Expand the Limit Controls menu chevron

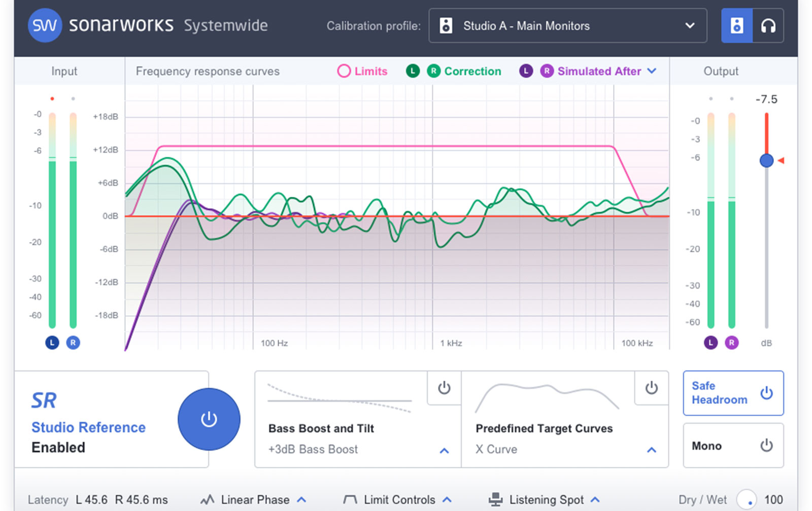pyautogui.click(x=447, y=500)
